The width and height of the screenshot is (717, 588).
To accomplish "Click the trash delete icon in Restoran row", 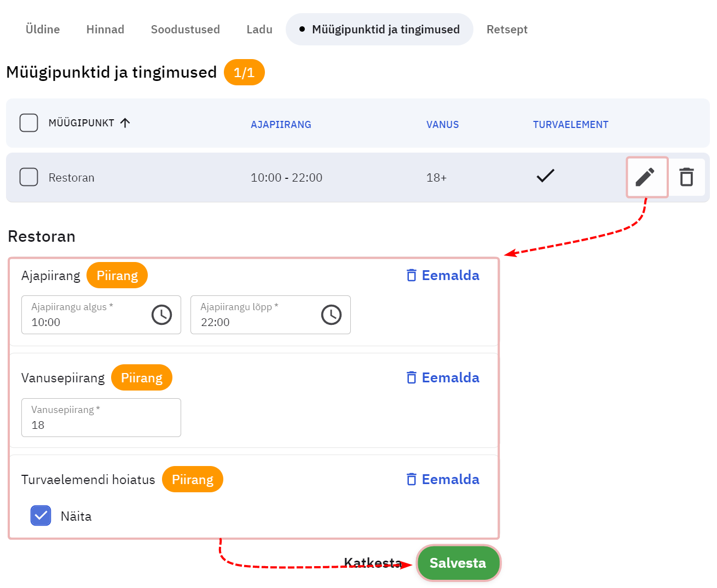I will point(686,177).
